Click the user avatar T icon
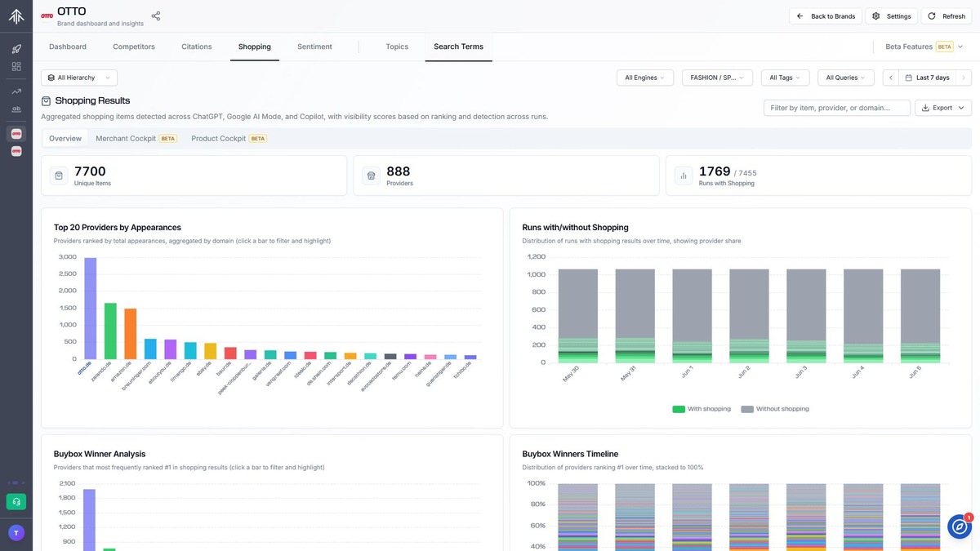 tap(16, 532)
